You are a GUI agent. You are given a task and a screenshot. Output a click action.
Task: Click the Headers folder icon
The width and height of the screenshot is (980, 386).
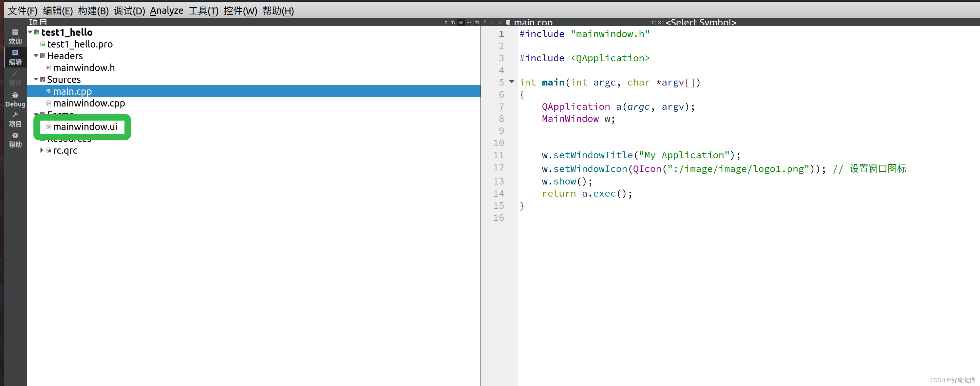43,56
